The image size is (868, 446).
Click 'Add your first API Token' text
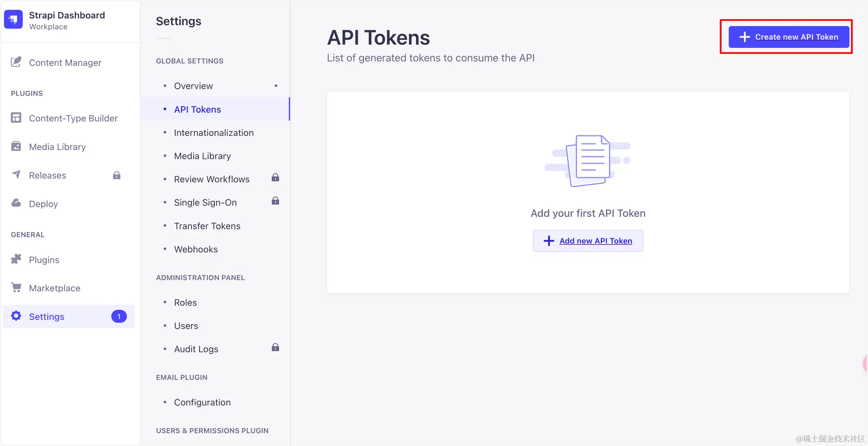point(588,213)
